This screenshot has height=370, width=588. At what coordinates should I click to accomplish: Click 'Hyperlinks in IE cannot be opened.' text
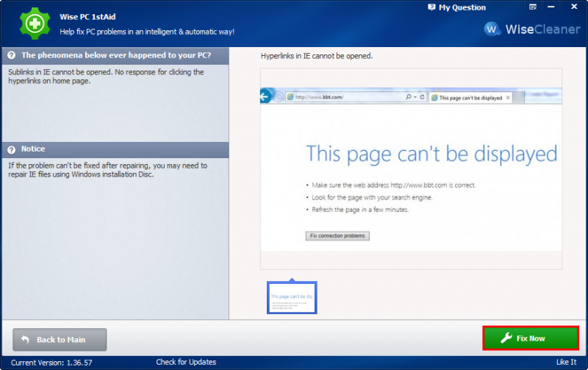pyautogui.click(x=317, y=56)
